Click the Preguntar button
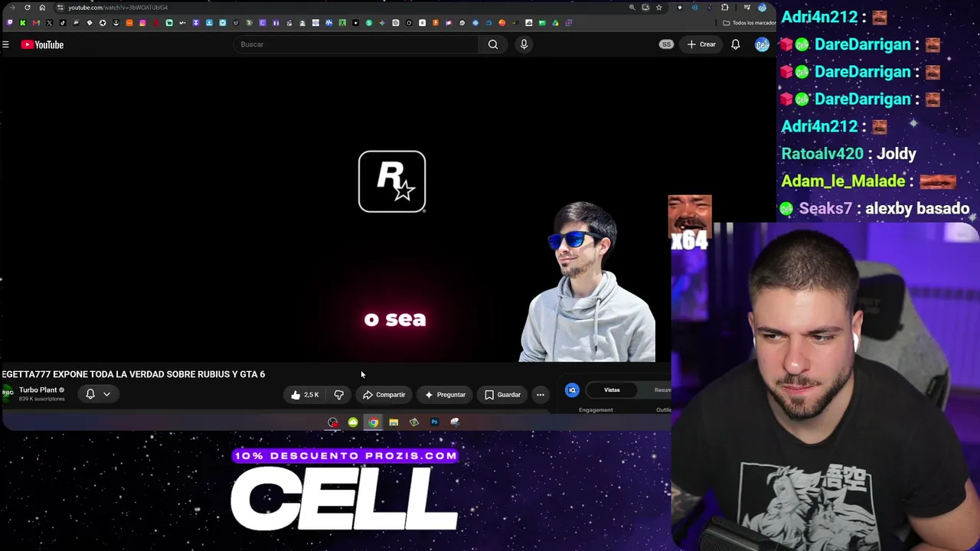The height and width of the screenshot is (551, 980). pyautogui.click(x=445, y=395)
